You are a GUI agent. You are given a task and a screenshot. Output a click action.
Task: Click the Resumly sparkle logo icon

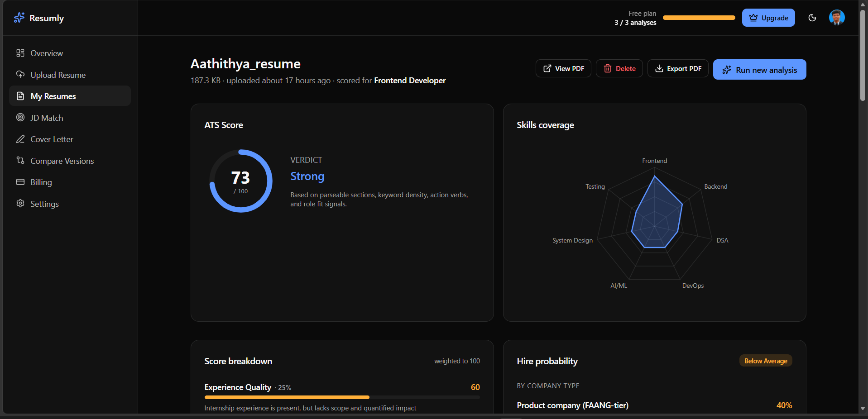pos(19,18)
